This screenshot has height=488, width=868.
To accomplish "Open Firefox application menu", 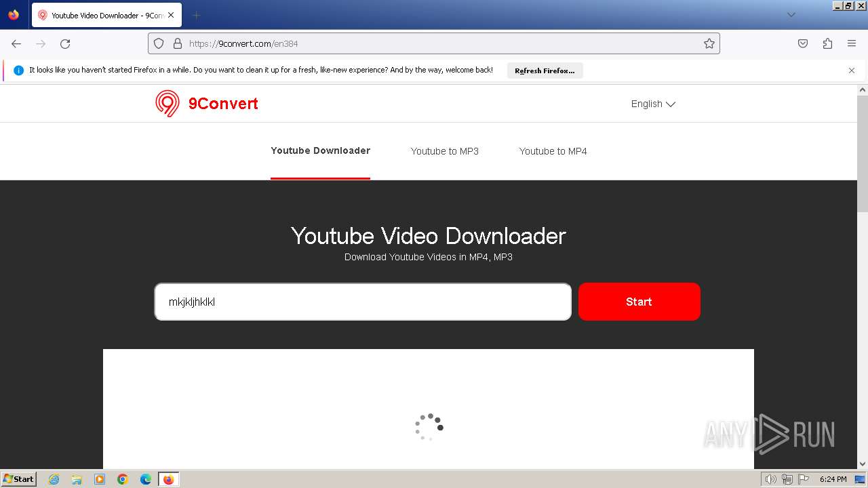I will (852, 43).
